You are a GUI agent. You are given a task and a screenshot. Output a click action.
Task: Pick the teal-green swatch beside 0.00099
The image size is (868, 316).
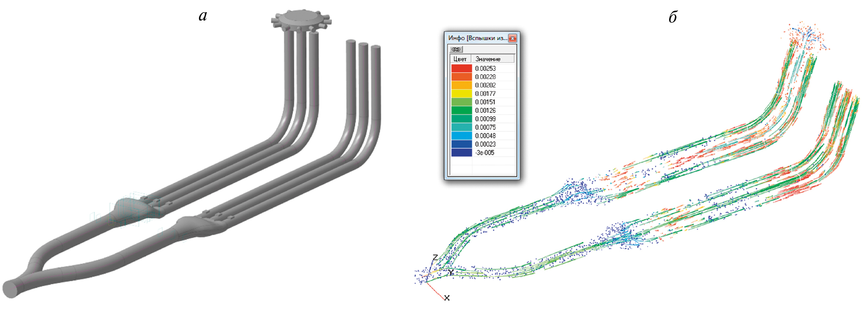pos(461,119)
